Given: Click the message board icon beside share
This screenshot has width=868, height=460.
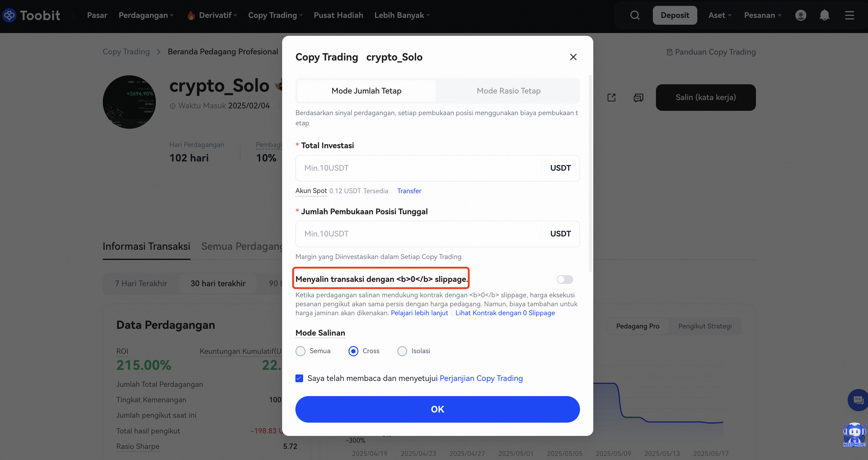Looking at the screenshot, I should pyautogui.click(x=638, y=97).
